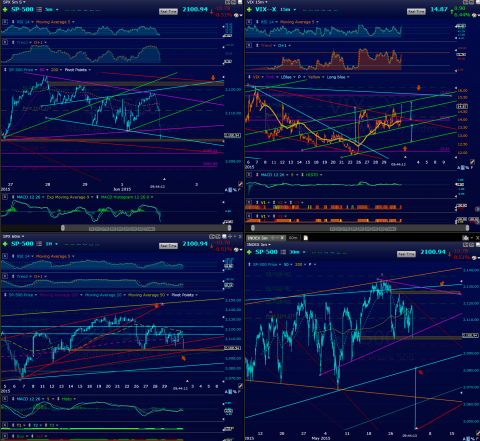Click 2100.94 price readout in 5m chart
This screenshot has height=441, width=480.
coord(195,9)
